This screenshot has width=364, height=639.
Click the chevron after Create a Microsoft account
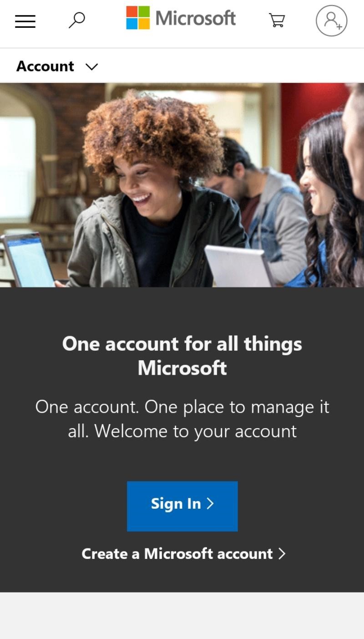tap(282, 553)
